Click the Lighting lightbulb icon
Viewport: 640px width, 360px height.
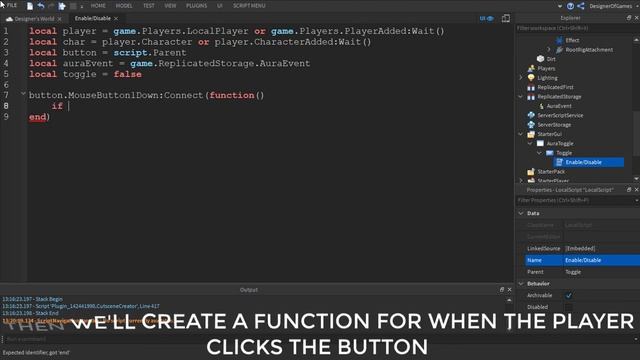(x=531, y=78)
